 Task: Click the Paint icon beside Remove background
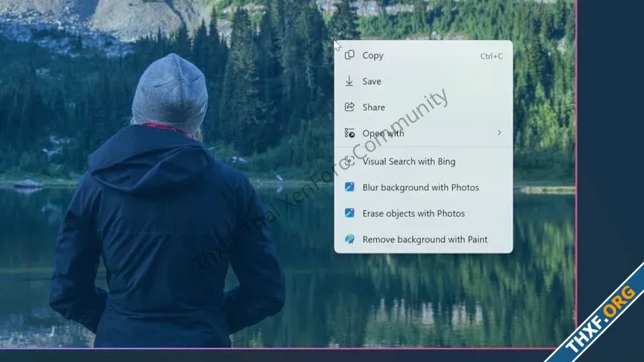pos(349,239)
